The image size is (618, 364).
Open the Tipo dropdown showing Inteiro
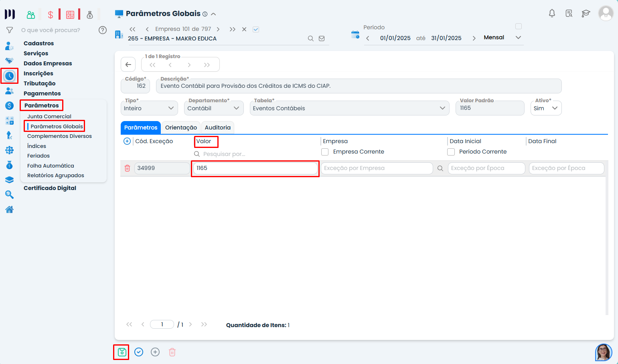(149, 108)
